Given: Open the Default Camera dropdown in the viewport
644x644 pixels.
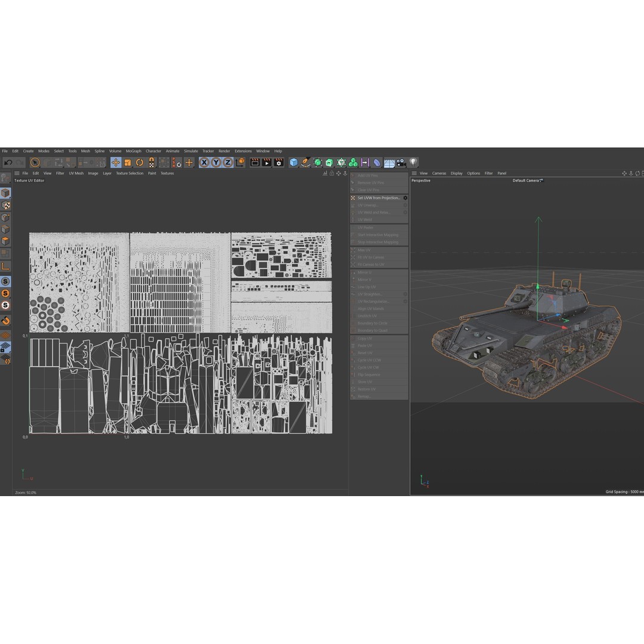Looking at the screenshot, I should [525, 181].
